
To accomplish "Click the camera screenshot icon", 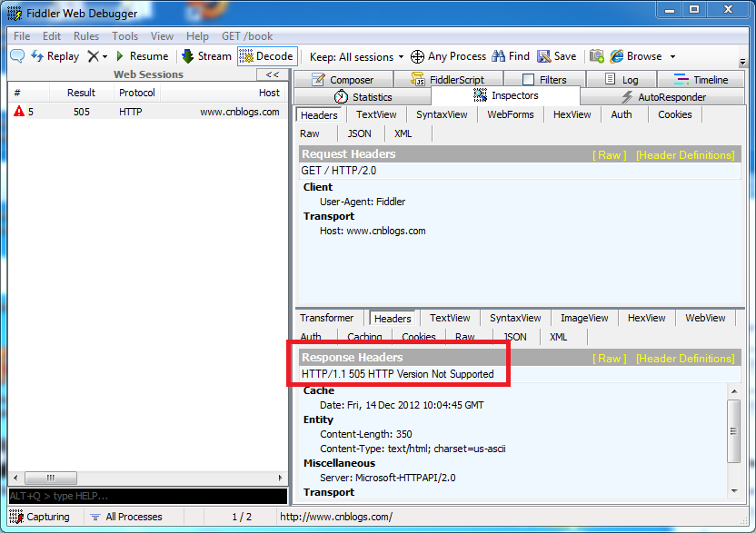I will pos(597,56).
